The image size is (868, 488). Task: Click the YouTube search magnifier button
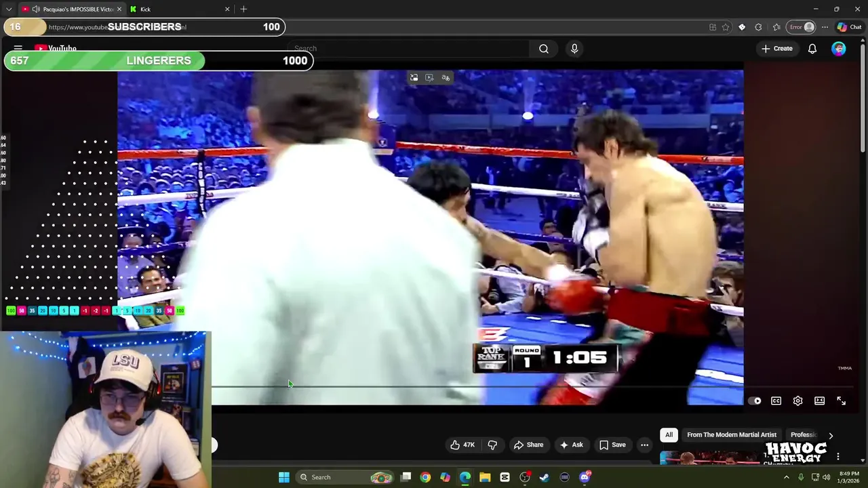tap(544, 48)
